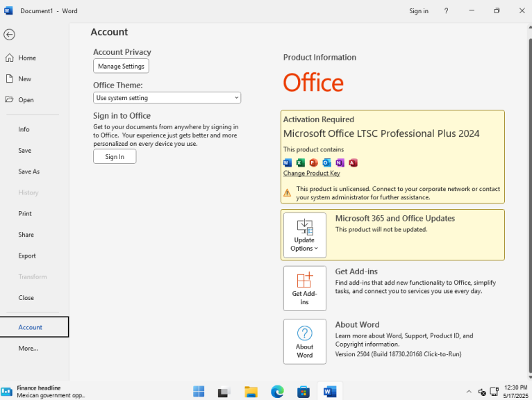Click the Sign In button under Sign in to Office
The image size is (532, 400).
coord(115,157)
